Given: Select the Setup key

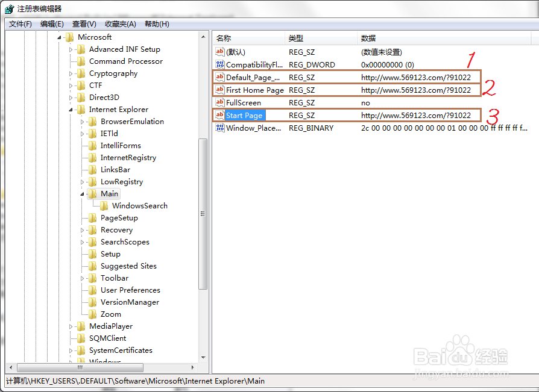Looking at the screenshot, I should coord(110,254).
